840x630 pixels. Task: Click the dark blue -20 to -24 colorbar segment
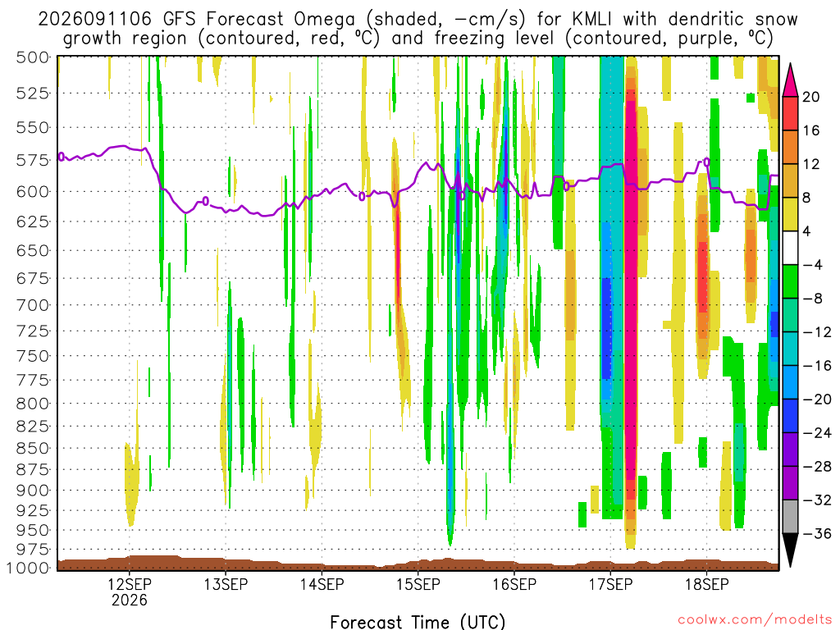(x=790, y=416)
